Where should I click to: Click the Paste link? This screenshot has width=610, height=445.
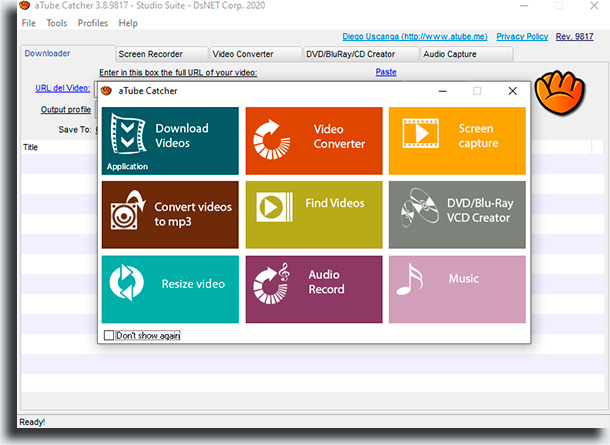[x=386, y=72]
